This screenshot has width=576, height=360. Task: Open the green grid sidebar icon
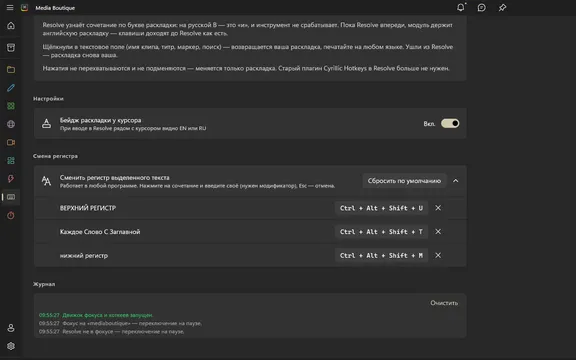click(11, 106)
